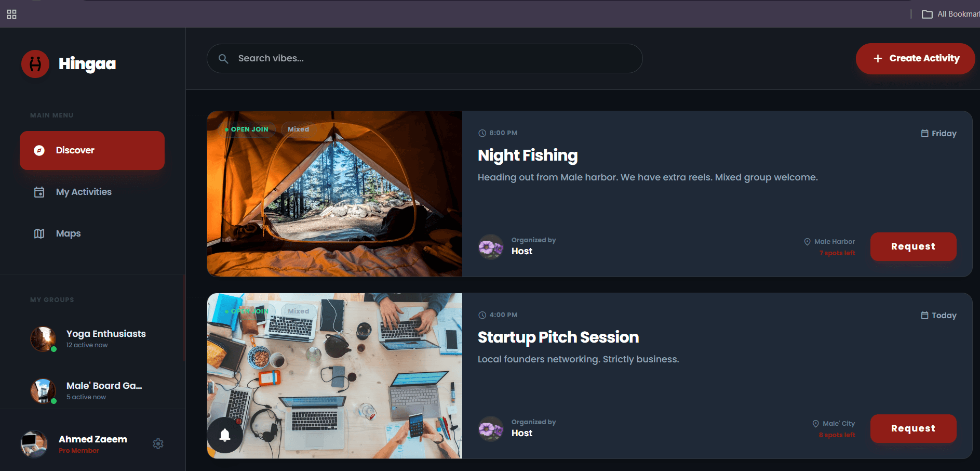
Task: Open All Bookmarks folder
Action: click(x=950, y=14)
